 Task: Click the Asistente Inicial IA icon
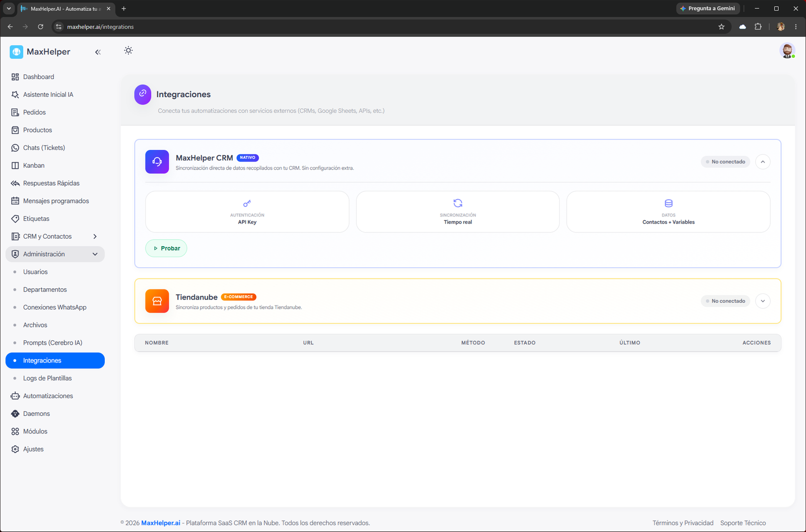coord(15,95)
